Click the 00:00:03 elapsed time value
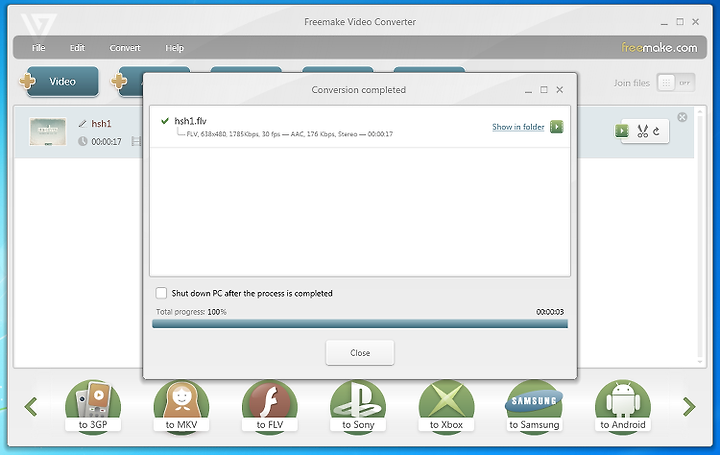720x455 pixels. click(550, 312)
